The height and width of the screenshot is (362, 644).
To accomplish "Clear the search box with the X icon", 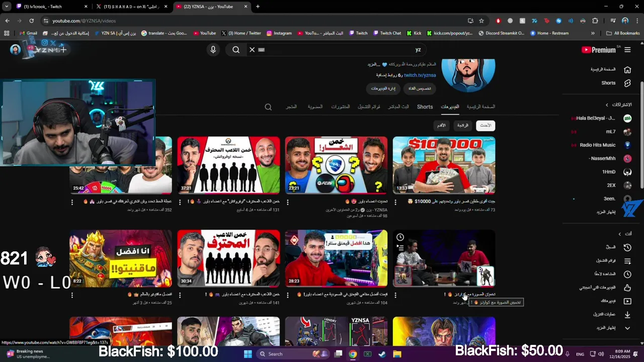I will click(252, 49).
